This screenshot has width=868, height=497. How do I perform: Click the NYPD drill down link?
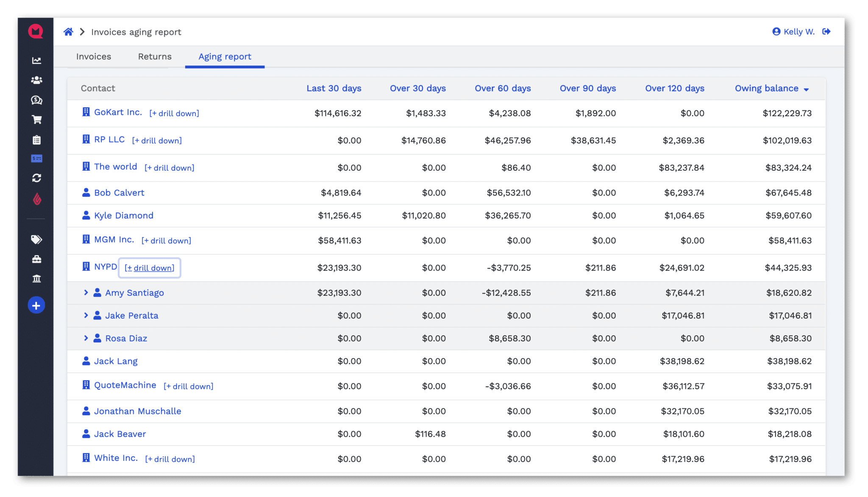(x=149, y=268)
